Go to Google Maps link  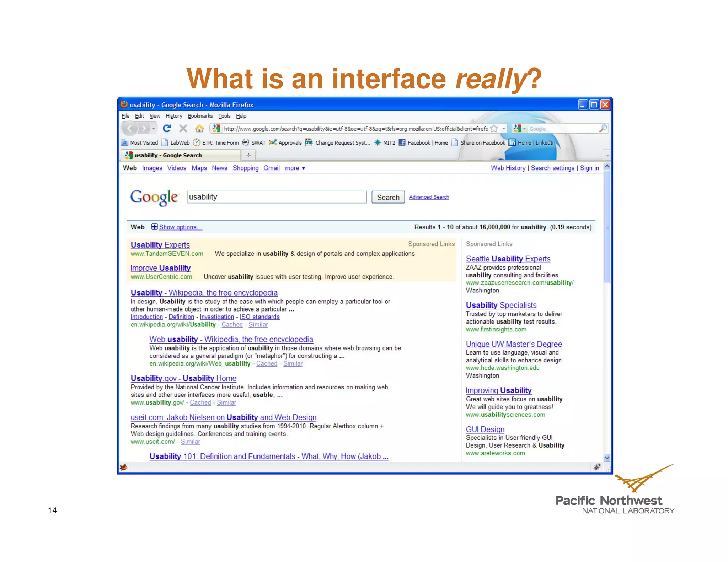click(199, 168)
